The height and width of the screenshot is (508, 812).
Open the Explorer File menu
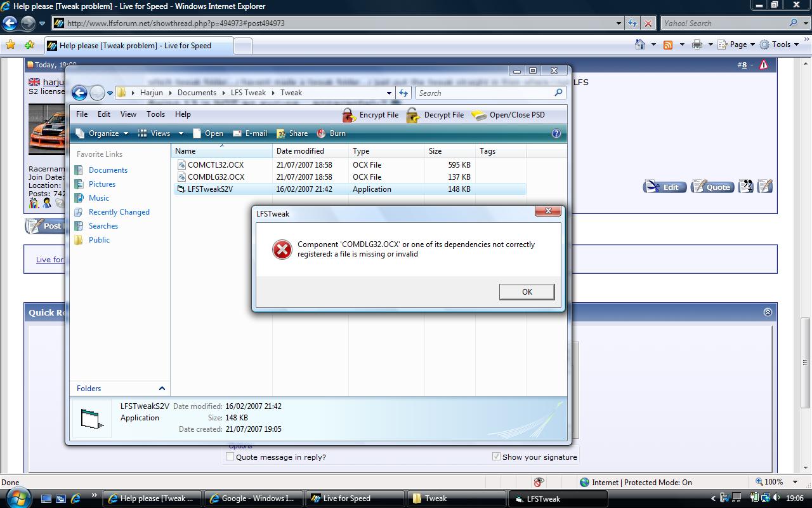[x=82, y=114]
